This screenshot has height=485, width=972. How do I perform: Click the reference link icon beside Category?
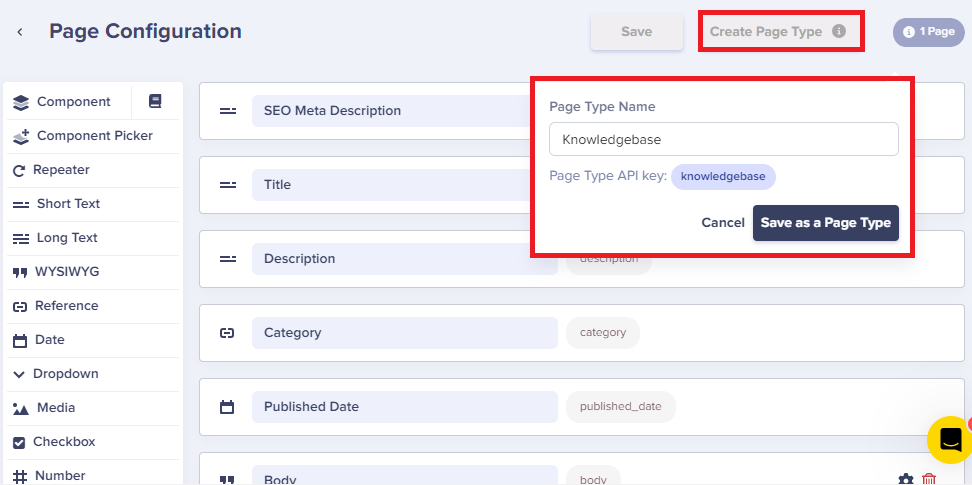pos(228,333)
